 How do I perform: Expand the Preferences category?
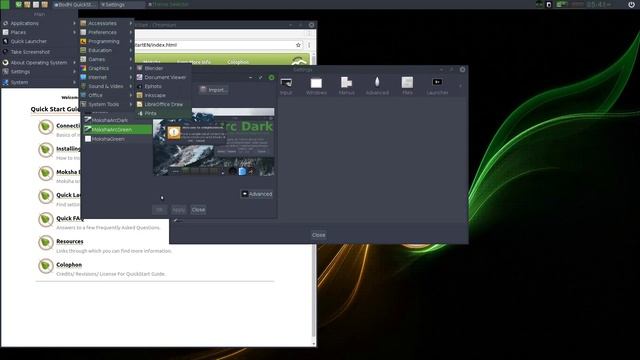tap(106, 32)
